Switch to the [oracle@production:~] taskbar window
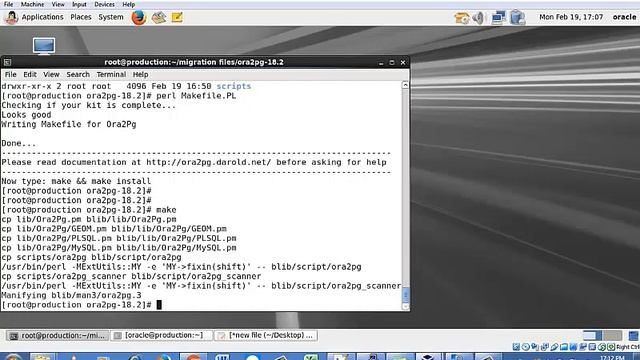The image size is (640, 360). 162,336
